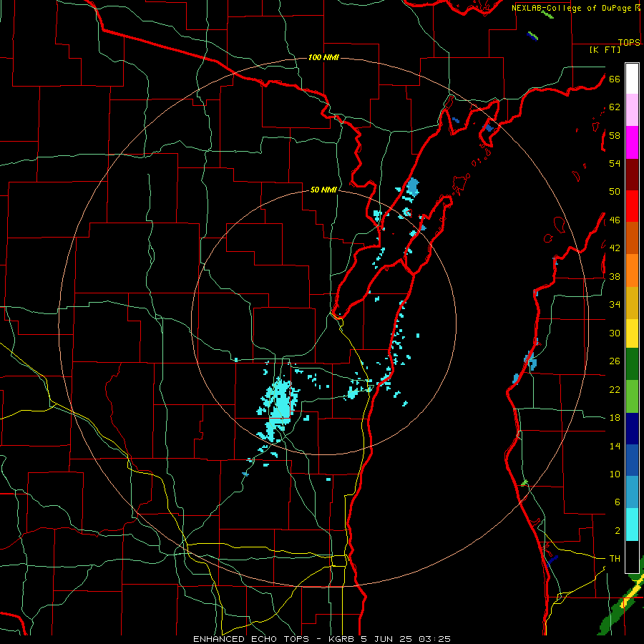
Task: Click the '22' legend value
Action: 615,389
